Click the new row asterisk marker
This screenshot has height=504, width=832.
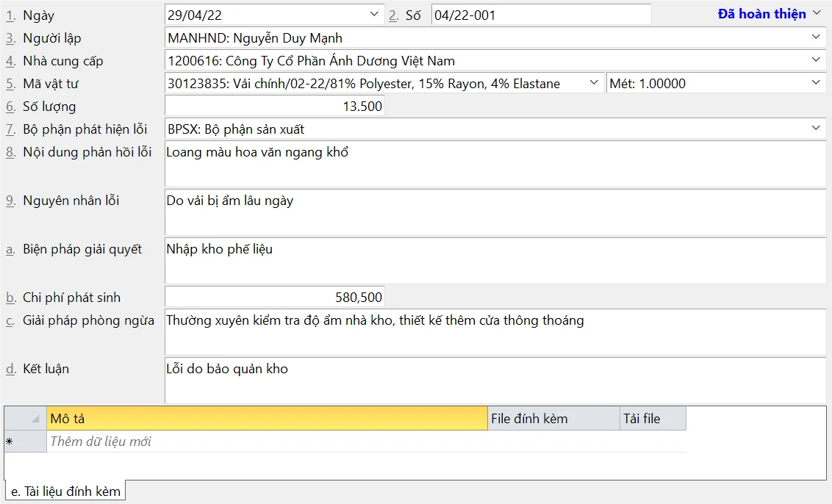(10, 442)
